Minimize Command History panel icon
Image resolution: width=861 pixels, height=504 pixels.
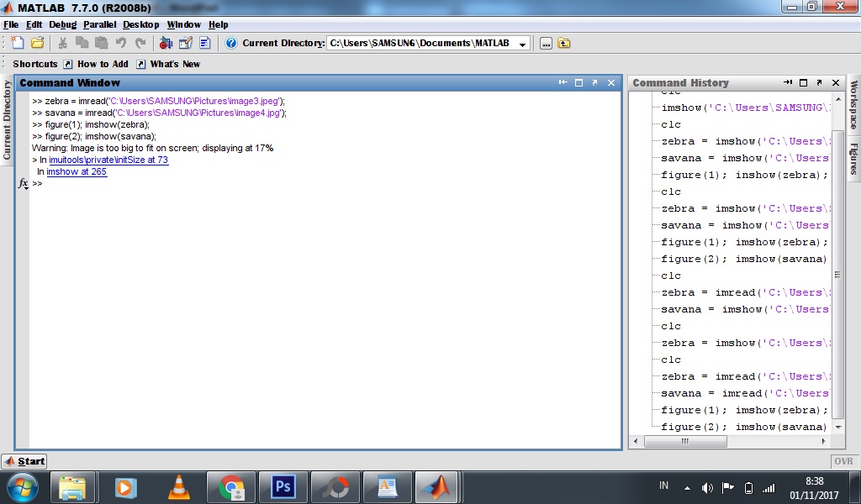[787, 82]
